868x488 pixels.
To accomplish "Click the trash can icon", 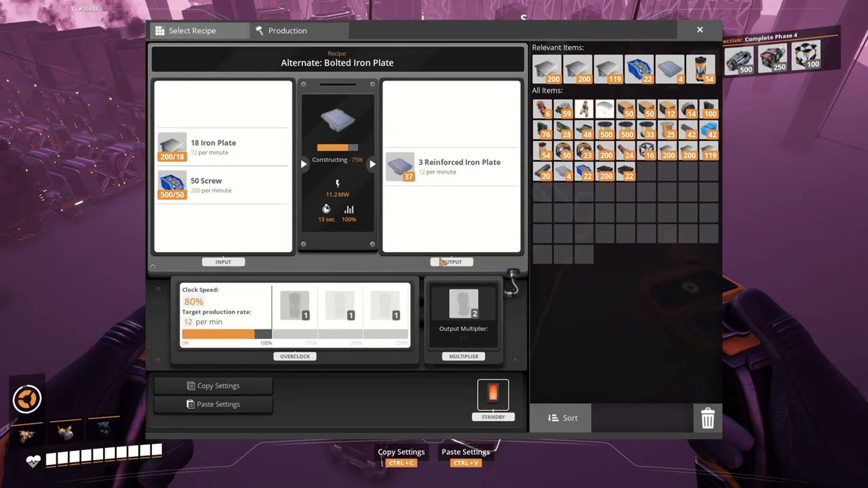I will [x=707, y=418].
